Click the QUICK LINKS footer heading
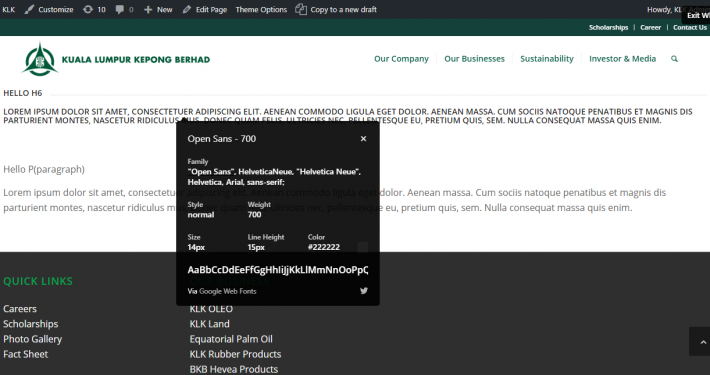Viewport: 710px width, 375px height. click(38, 281)
